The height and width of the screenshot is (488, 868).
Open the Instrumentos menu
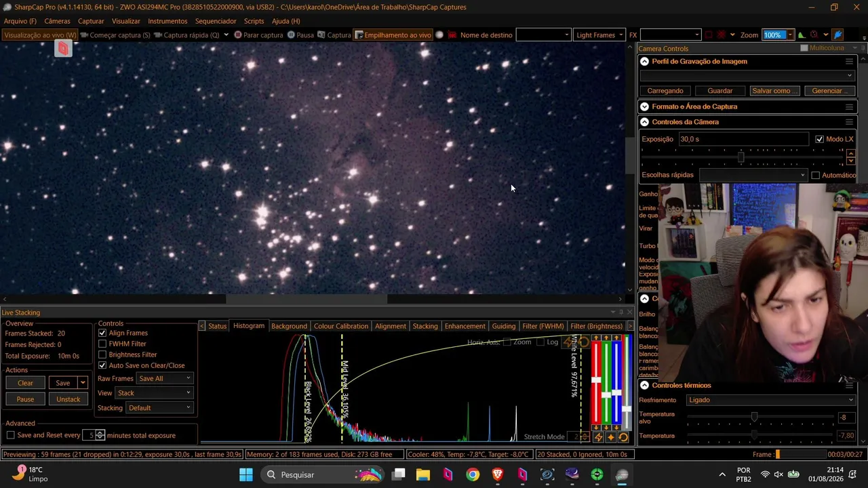(x=167, y=21)
